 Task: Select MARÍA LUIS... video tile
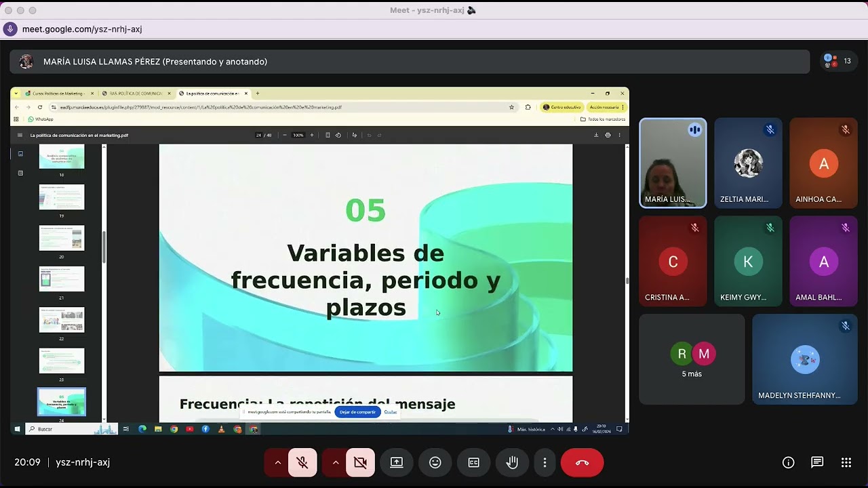coord(673,163)
